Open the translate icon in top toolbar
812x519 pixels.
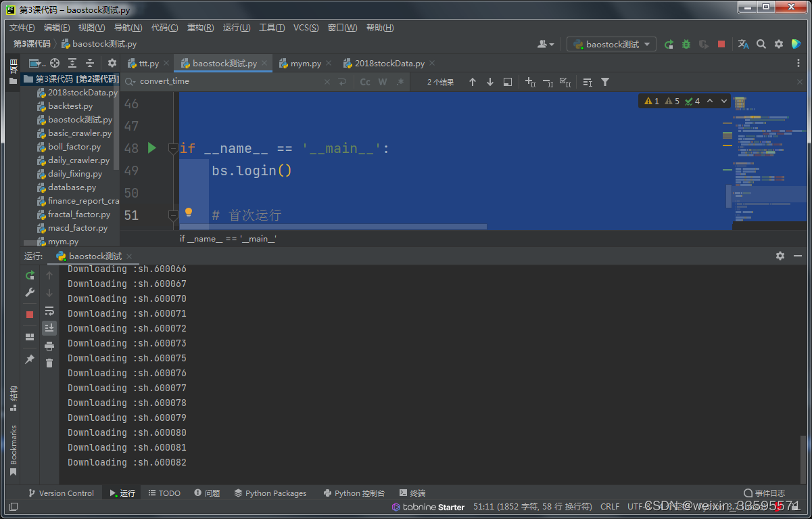click(743, 44)
